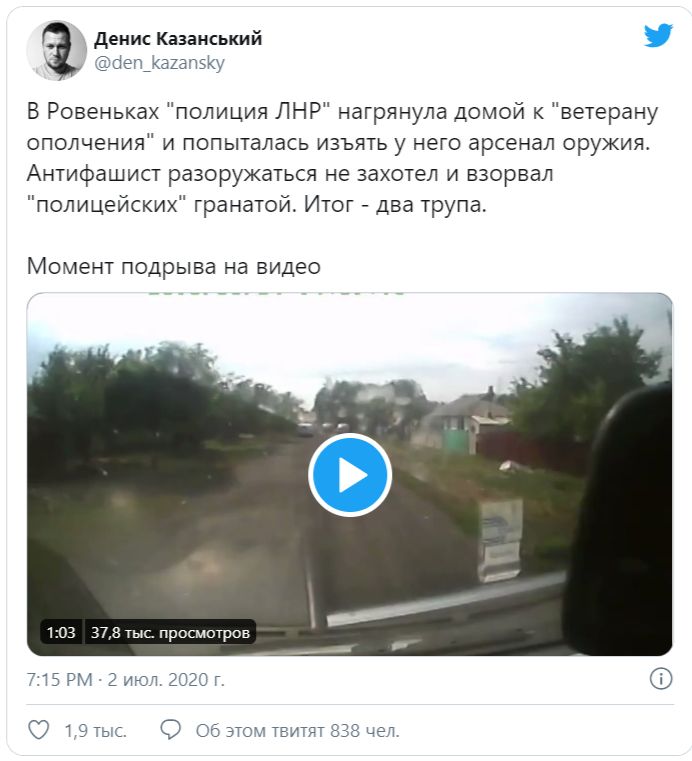Click the 1,9 тыс. likes count
Screen dimensions: 692x761
(96, 730)
